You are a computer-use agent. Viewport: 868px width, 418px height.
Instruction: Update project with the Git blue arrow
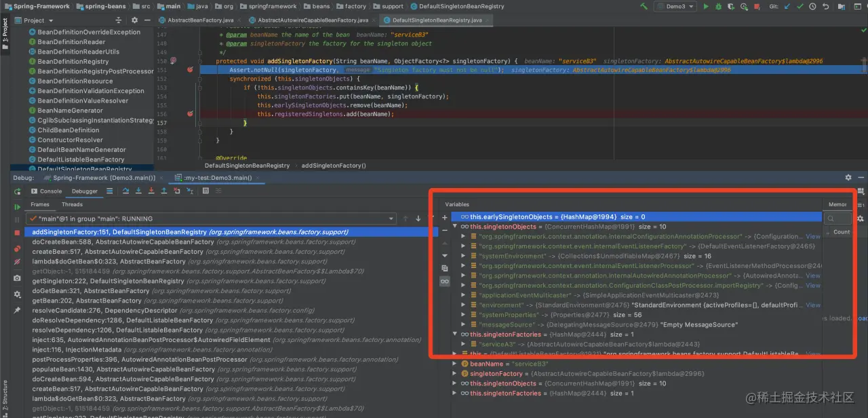tap(787, 6)
